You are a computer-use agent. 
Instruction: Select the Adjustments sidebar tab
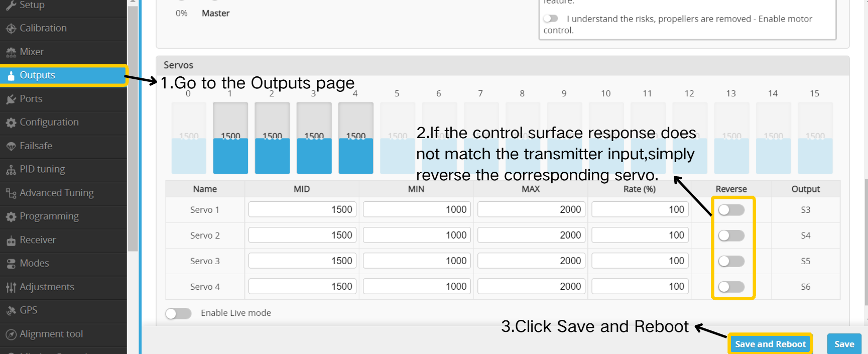tap(47, 287)
